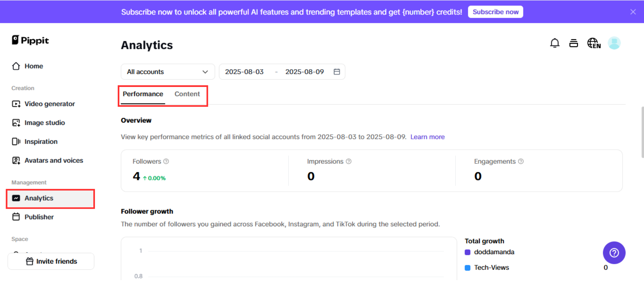Select the Performance tab
Image resolution: width=644 pixels, height=282 pixels.
(x=143, y=94)
